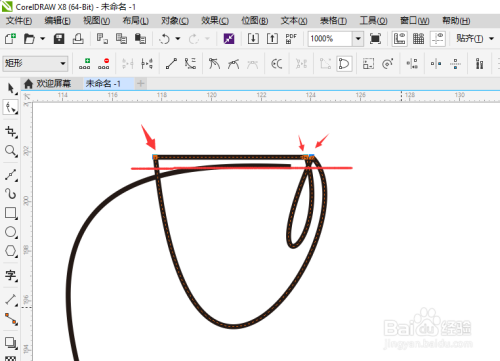Open the 位图(B) menu
This screenshot has height=361, width=500.
254,21
